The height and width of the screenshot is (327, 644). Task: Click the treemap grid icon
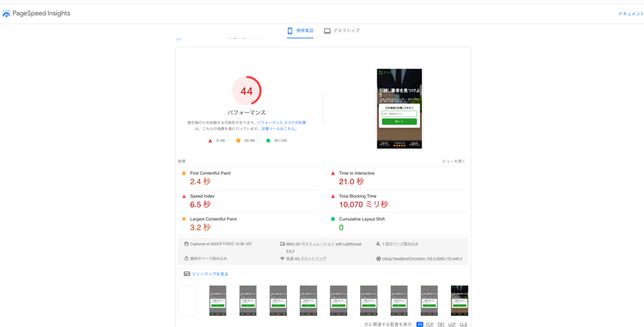click(187, 274)
